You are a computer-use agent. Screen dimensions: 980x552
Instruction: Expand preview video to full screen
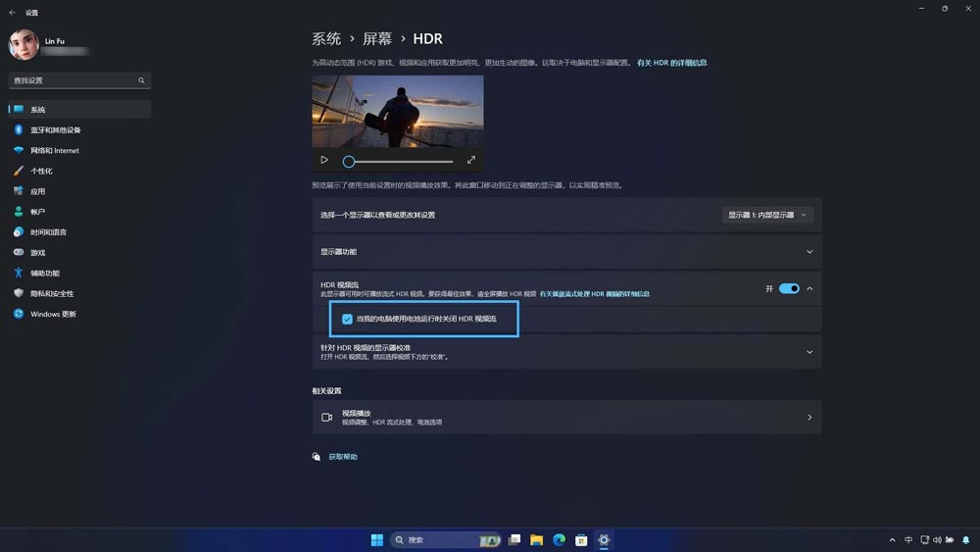(471, 160)
